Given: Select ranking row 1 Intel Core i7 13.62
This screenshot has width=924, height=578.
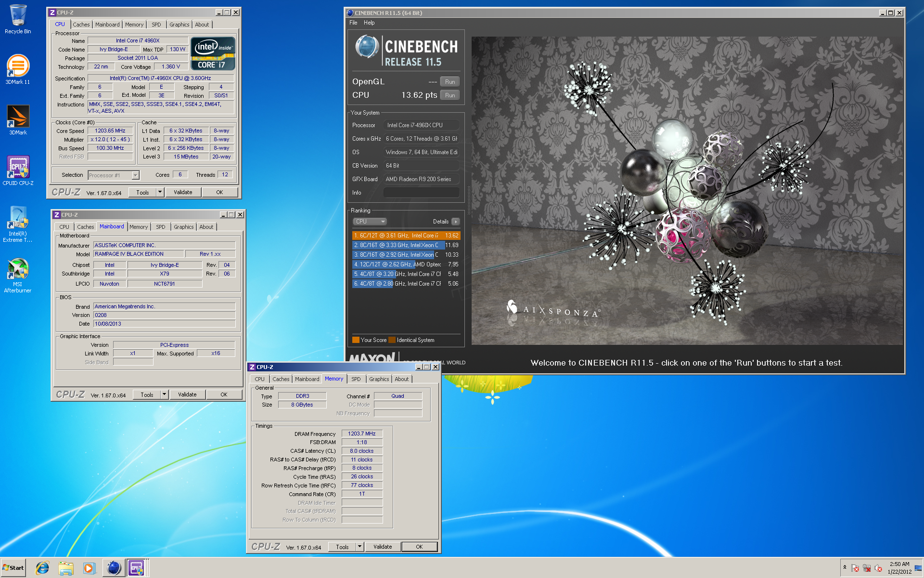Looking at the screenshot, I should 406,236.
